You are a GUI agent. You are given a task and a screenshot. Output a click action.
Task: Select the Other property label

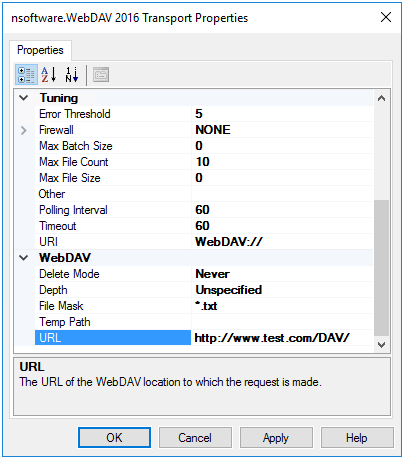pos(113,194)
